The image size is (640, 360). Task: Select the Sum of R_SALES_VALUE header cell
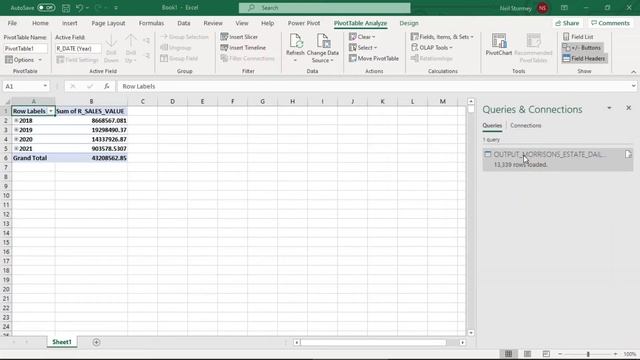pyautogui.click(x=91, y=111)
